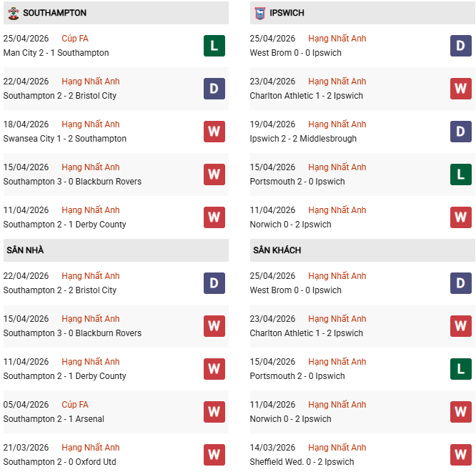The width and height of the screenshot is (476, 472).
Task: Select the IPSWICH team header
Action: (x=289, y=13)
